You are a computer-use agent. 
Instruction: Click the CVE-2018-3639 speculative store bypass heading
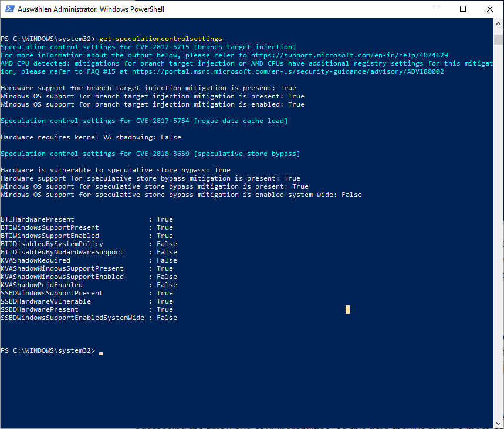pyautogui.click(x=150, y=154)
